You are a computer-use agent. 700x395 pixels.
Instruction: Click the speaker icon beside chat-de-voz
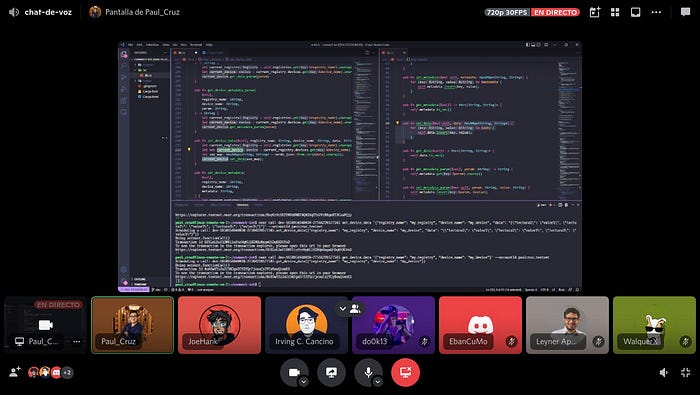click(14, 12)
